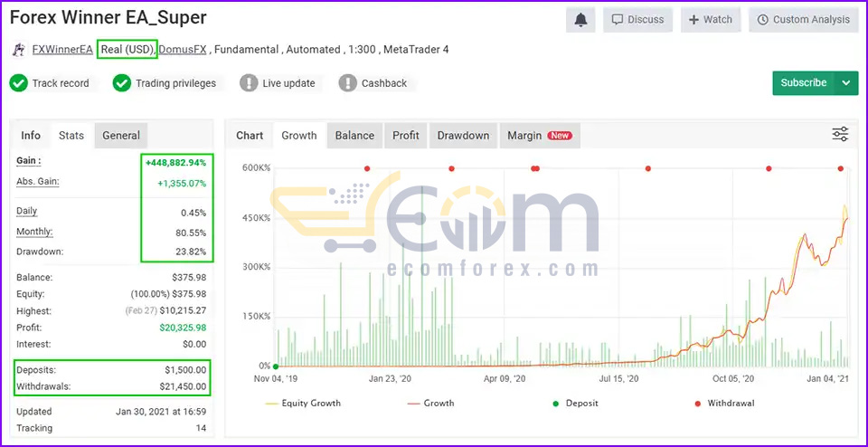The height and width of the screenshot is (447, 868).
Task: Click the Trading privileges green check icon
Action: tap(122, 83)
